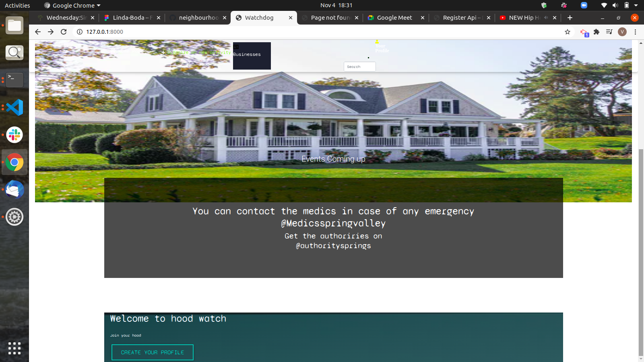This screenshot has height=362, width=644.
Task: Open Slack from the Ubuntu dock
Action: [14, 135]
